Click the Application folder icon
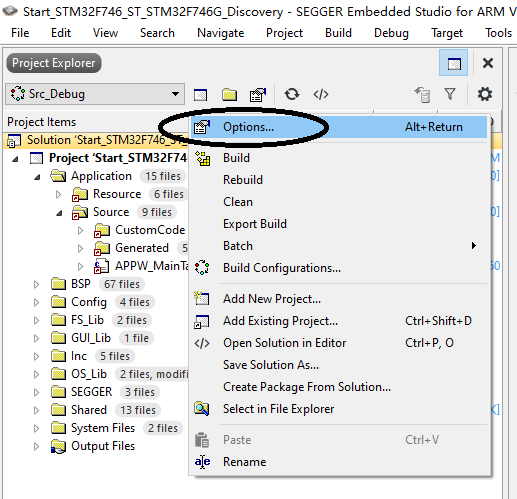Screen dimensions: 517x499 58,176
